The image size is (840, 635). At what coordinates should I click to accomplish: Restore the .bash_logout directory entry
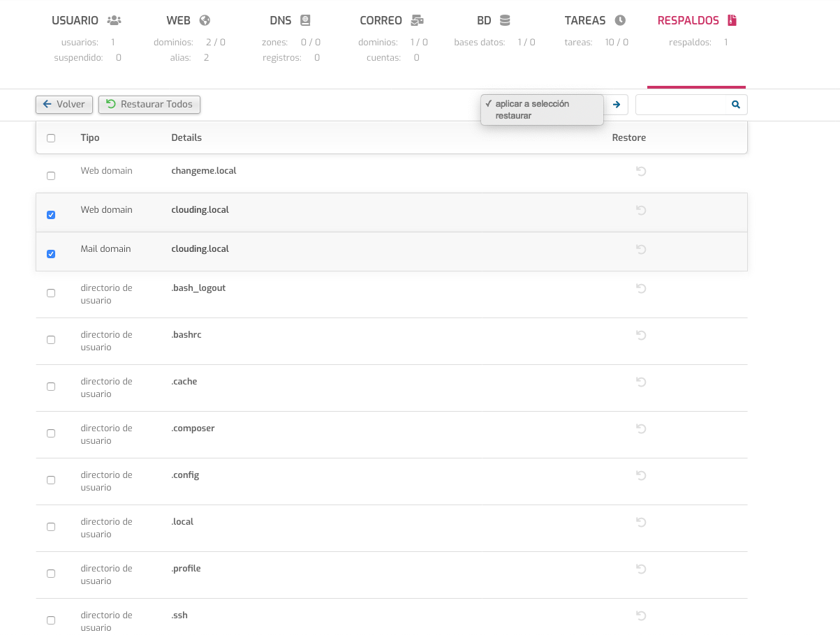pyautogui.click(x=641, y=288)
